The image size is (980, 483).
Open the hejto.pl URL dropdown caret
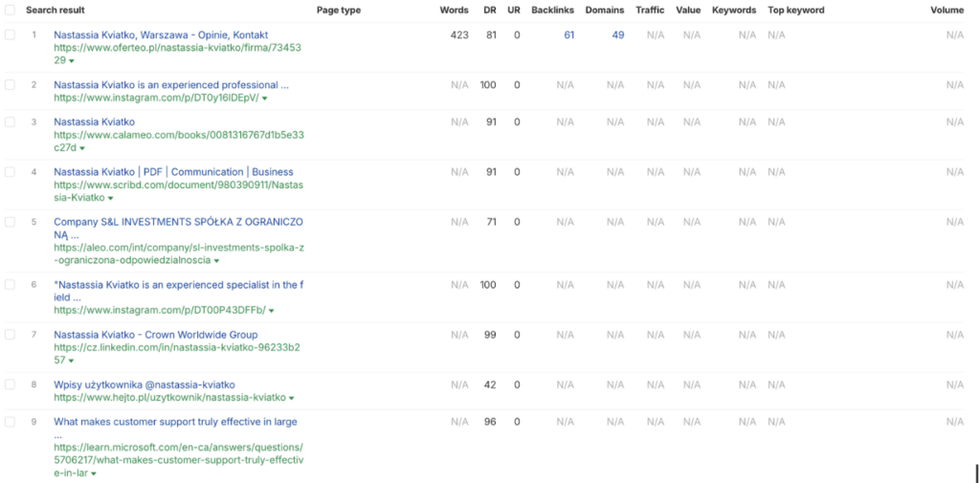click(291, 398)
